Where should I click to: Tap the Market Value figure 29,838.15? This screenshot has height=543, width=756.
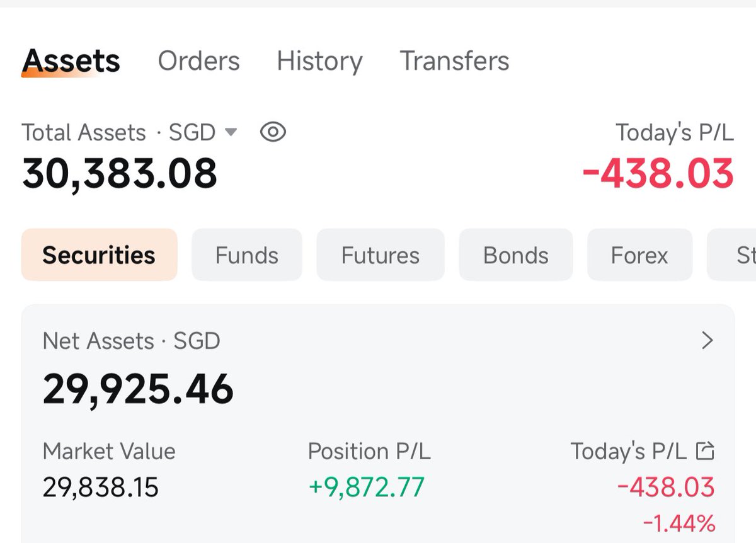100,487
